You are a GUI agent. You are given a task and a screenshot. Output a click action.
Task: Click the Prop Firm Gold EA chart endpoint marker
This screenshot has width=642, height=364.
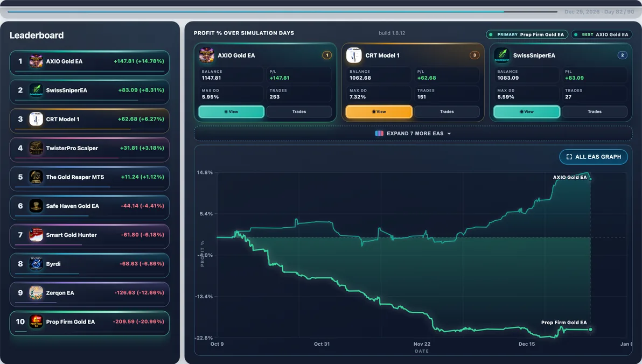590,329
